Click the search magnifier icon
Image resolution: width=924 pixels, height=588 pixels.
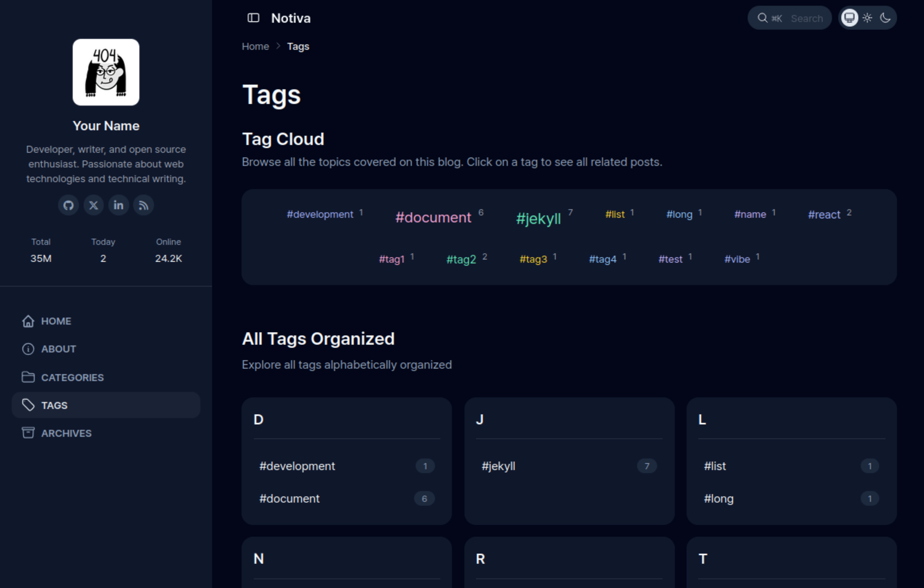coord(762,18)
